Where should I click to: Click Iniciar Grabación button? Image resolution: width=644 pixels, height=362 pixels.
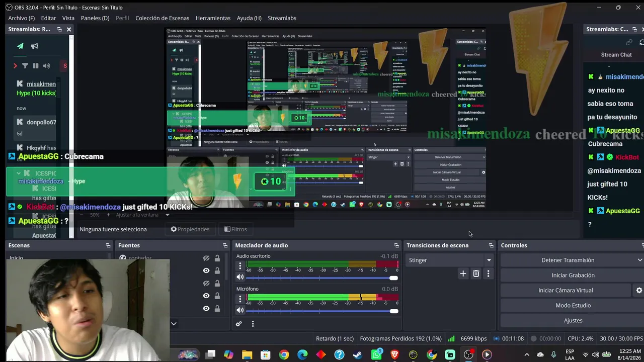pos(573,275)
